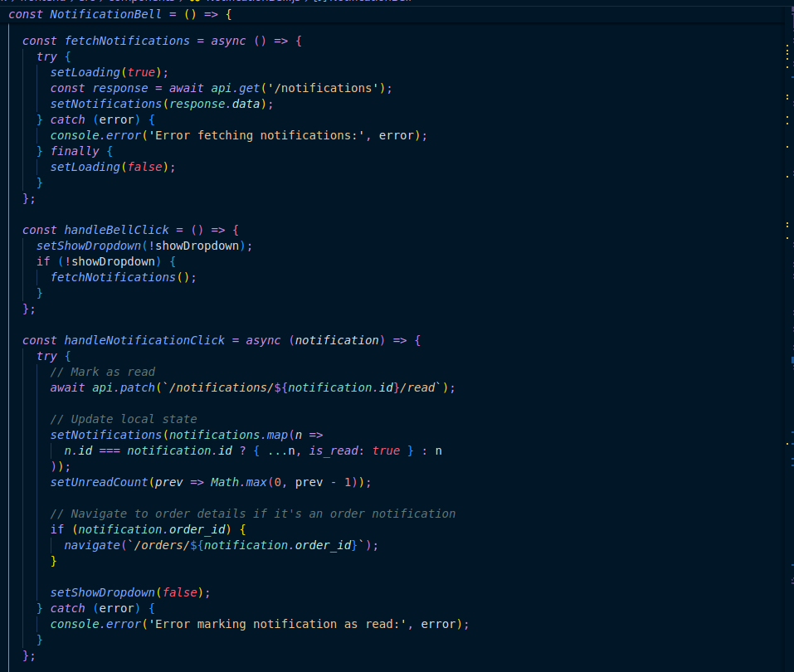The height and width of the screenshot is (672, 794).
Task: Click the setLoading(true) call
Action: 109,72
